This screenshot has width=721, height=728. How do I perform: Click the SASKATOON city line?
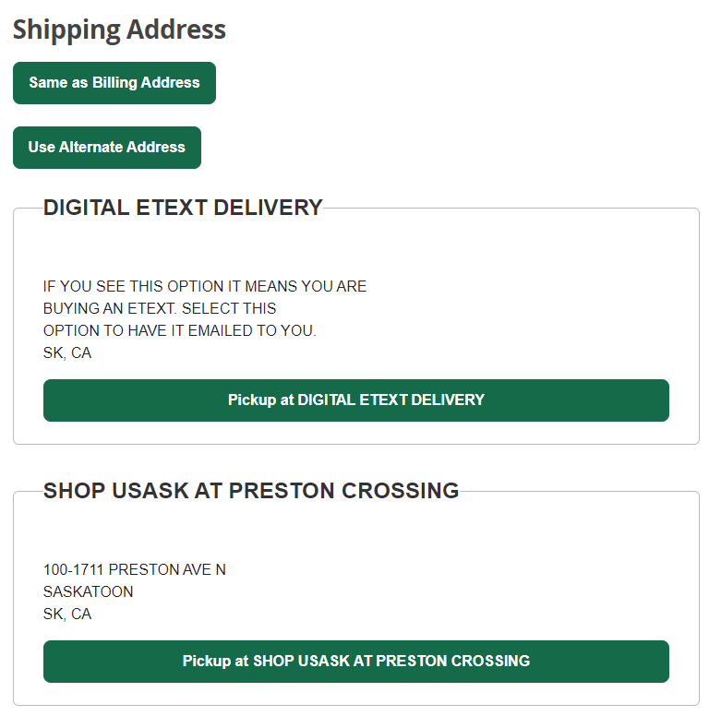tap(89, 591)
